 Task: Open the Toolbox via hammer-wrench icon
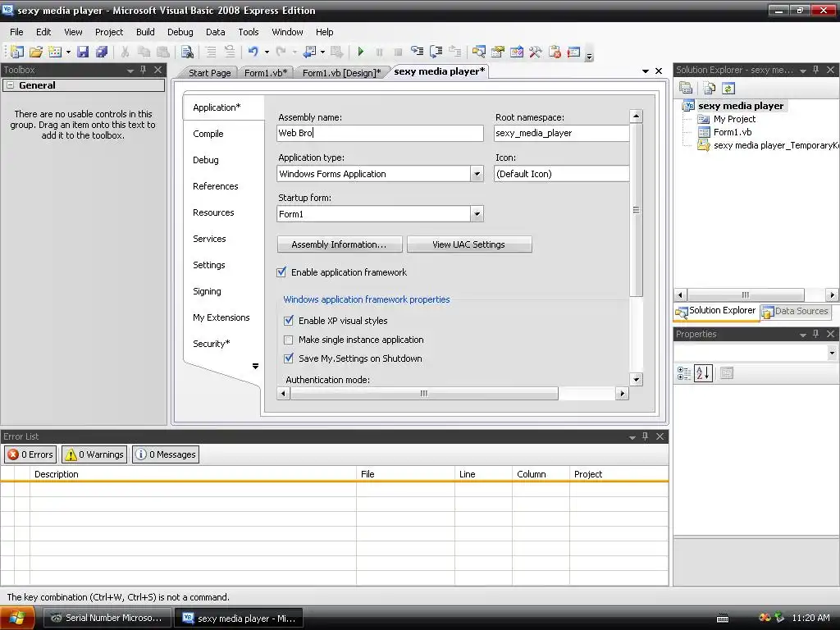(535, 52)
